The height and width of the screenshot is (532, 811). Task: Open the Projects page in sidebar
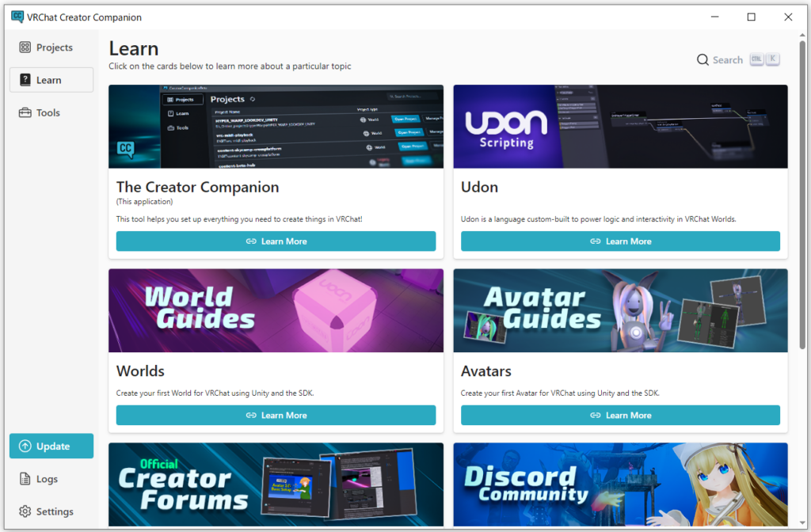click(x=51, y=47)
